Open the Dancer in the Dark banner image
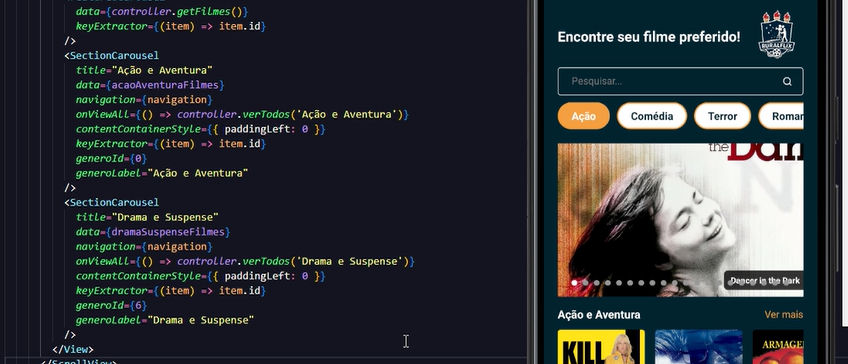Image resolution: width=848 pixels, height=364 pixels. click(680, 220)
